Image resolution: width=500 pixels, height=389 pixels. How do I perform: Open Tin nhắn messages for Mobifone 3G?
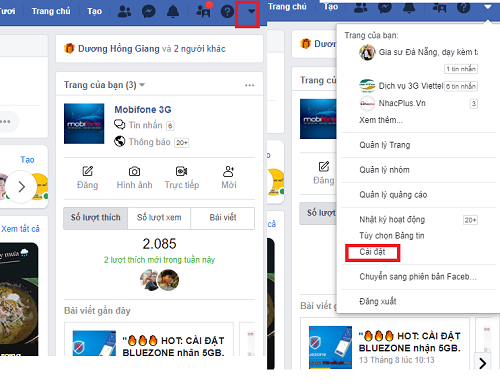pos(144,125)
